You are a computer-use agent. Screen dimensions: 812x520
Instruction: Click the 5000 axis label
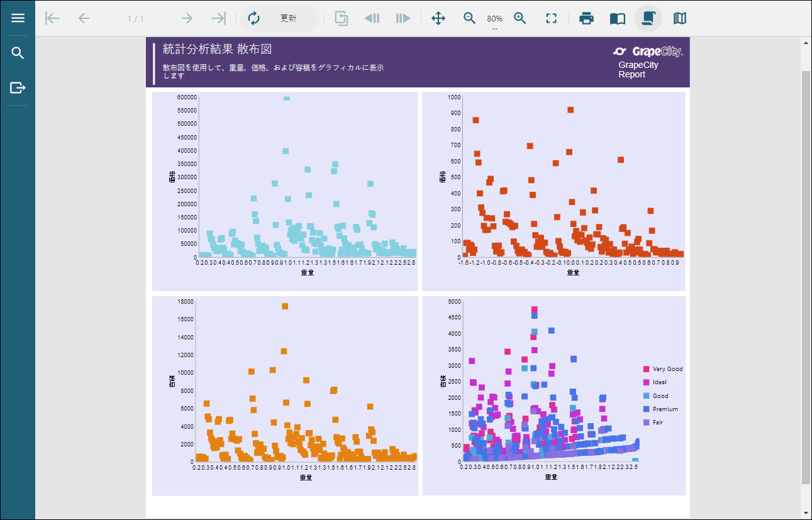tap(454, 301)
